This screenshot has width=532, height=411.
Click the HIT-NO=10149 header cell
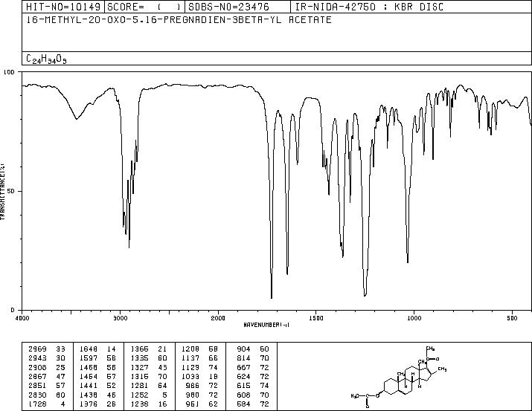(x=63, y=7)
